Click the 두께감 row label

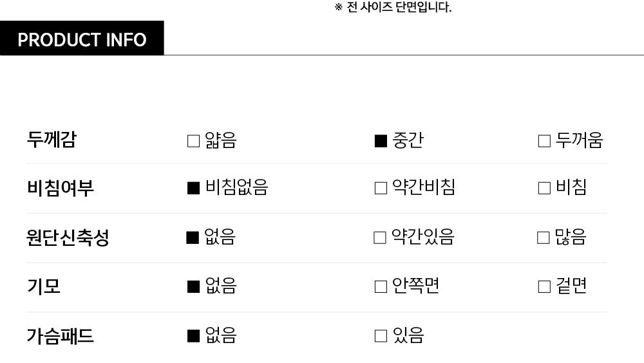coord(52,140)
